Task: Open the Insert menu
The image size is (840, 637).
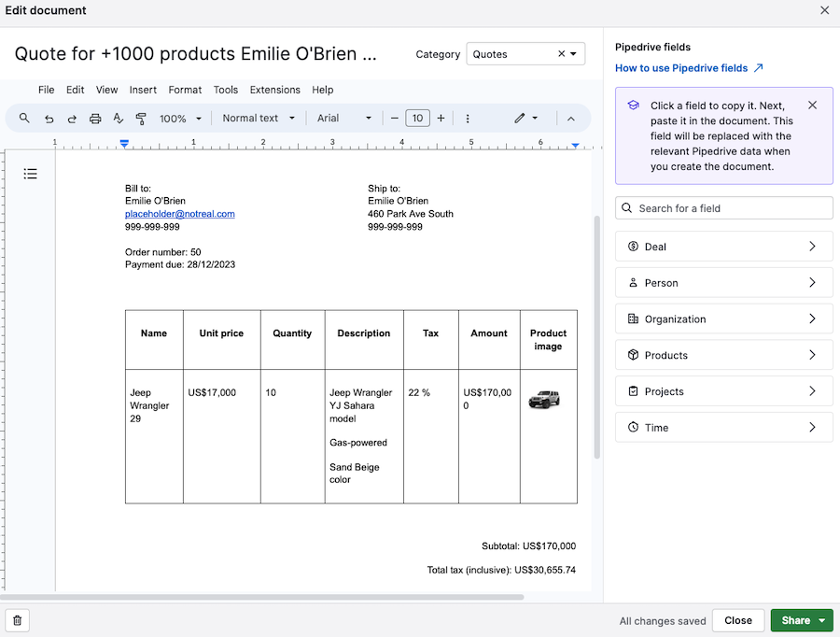Action: coord(143,90)
